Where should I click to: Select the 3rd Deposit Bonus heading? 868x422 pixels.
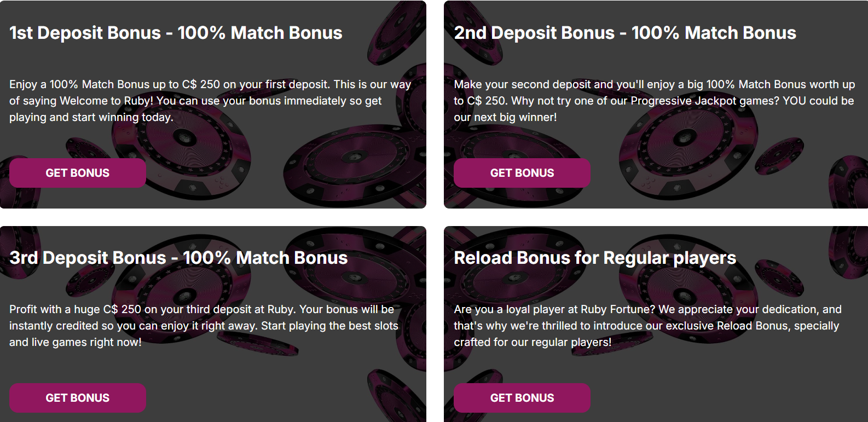[178, 258]
